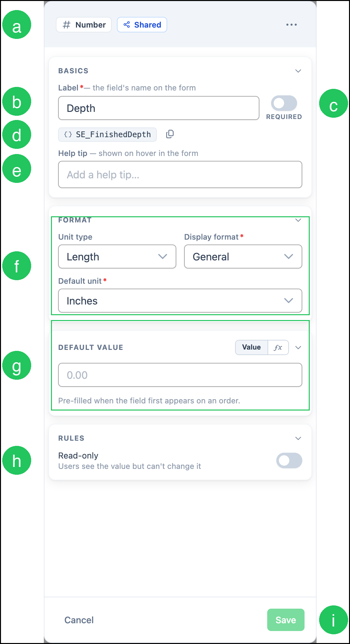Collapse the Rules section chevron
350x644 pixels.
tap(298, 438)
